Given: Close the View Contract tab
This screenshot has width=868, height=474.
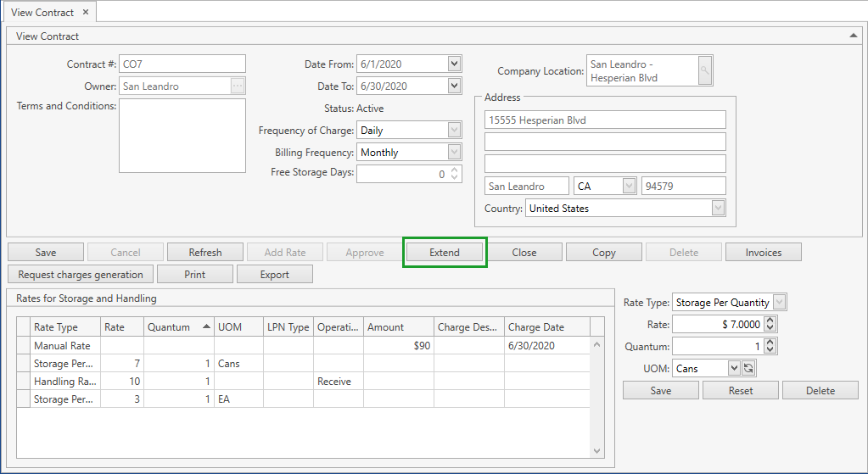Looking at the screenshot, I should coord(86,13).
